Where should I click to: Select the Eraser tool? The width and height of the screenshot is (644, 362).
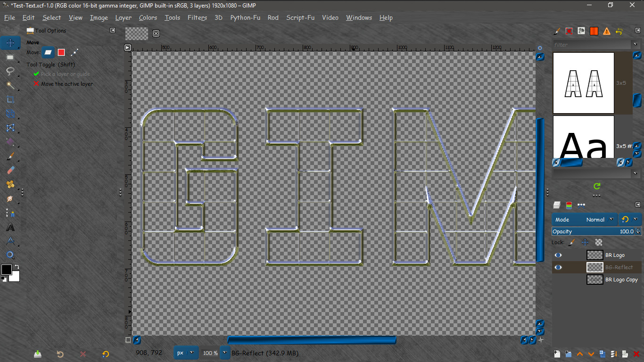tap(10, 170)
